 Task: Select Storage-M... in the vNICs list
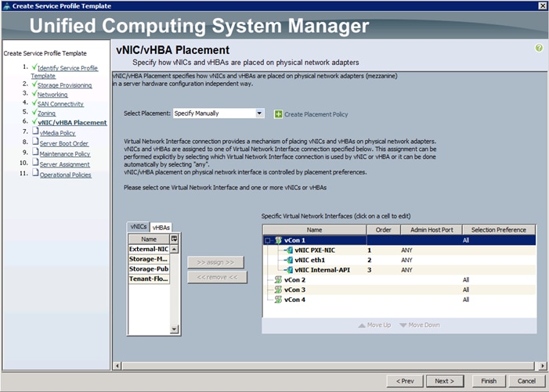point(149,259)
